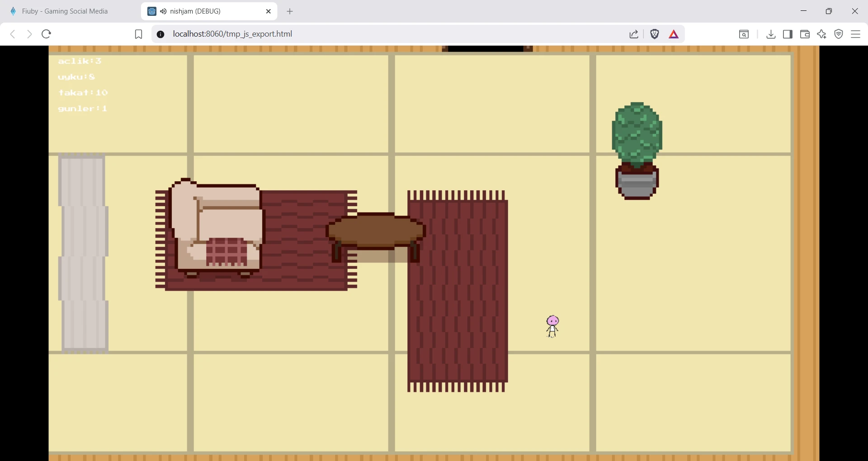Open a new tab with plus button
Screen dimensions: 868x461
click(290, 11)
